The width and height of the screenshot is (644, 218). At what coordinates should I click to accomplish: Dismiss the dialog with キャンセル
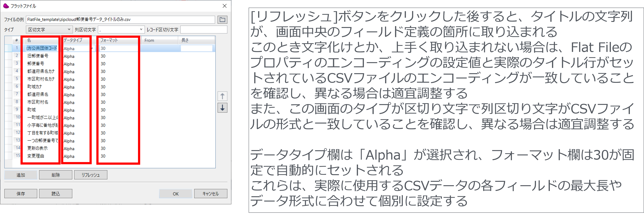210,193
